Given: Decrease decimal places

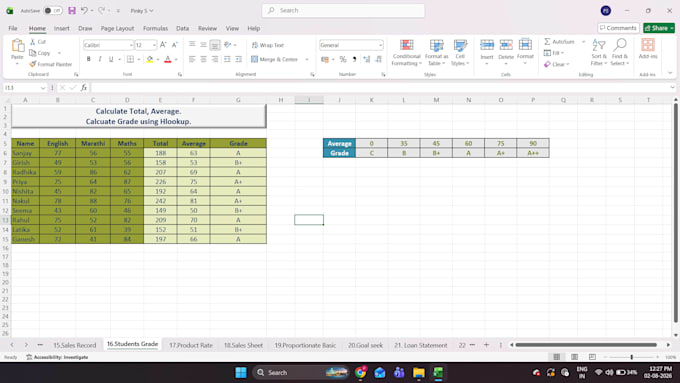Looking at the screenshot, I should tap(378, 59).
